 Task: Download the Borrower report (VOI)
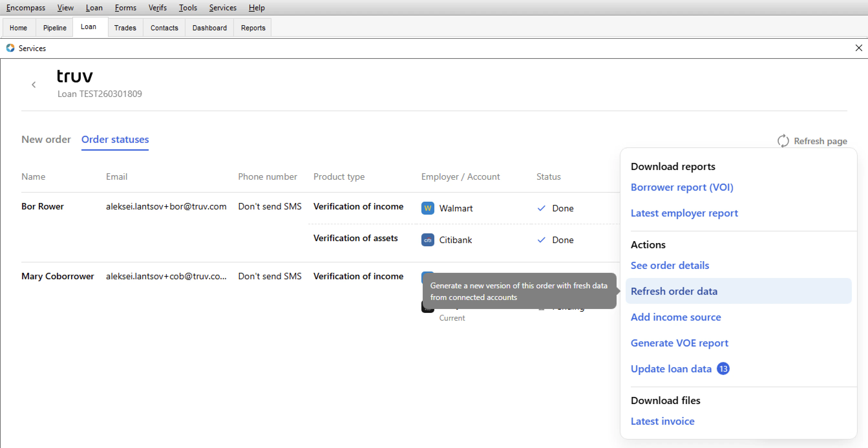pos(682,187)
